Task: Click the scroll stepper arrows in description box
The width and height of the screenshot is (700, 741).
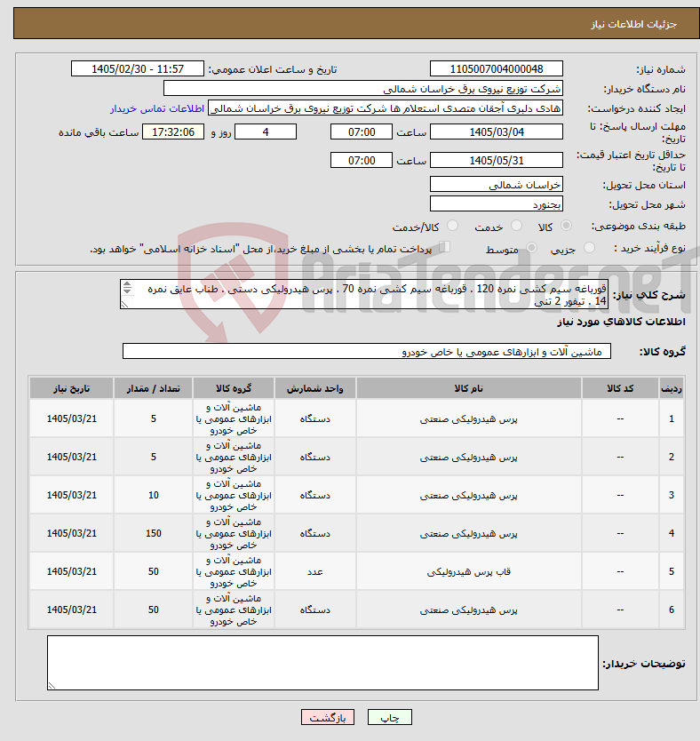Action: pyautogui.click(x=127, y=287)
